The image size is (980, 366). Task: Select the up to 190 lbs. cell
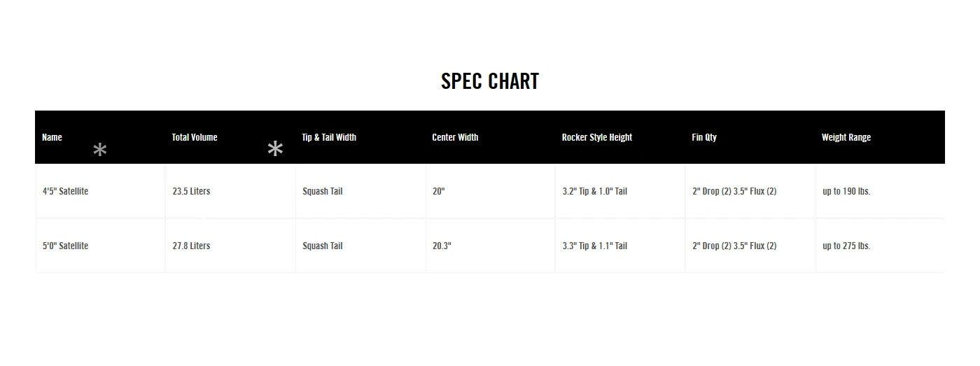tap(846, 191)
